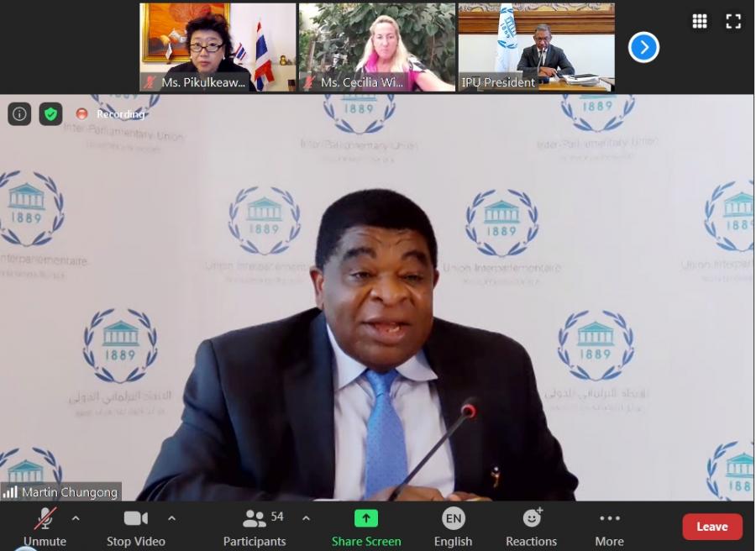Enter full screen mode
Screen dimensions: 756x551
click(733, 22)
